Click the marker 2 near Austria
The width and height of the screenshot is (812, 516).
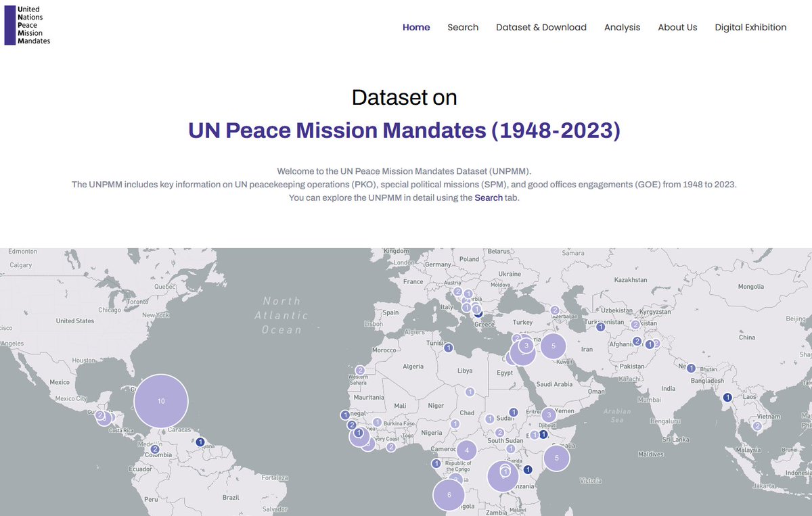pyautogui.click(x=457, y=291)
